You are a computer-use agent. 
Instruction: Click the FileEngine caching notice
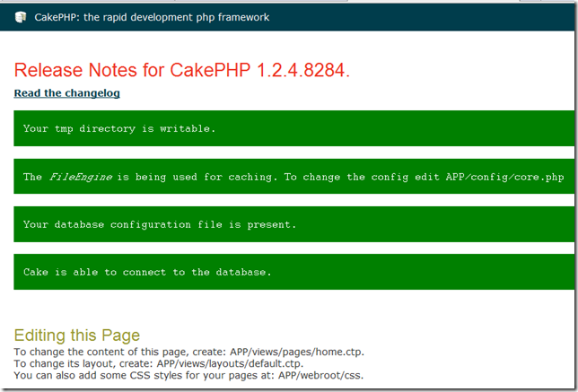[x=293, y=177]
